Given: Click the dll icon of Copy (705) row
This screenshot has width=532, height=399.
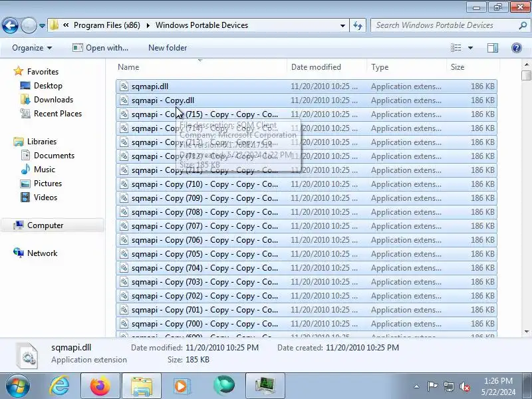Looking at the screenshot, I should point(124,254).
